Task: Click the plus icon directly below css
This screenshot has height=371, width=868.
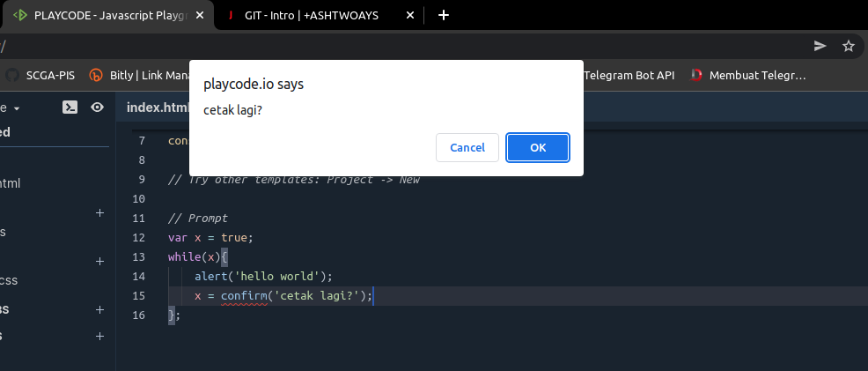Action: tap(99, 309)
